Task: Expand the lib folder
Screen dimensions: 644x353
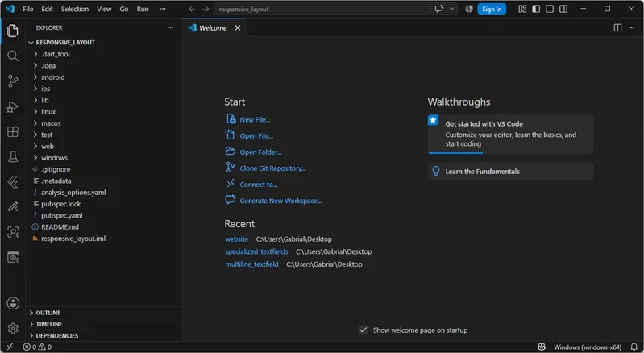Action: pos(103,100)
